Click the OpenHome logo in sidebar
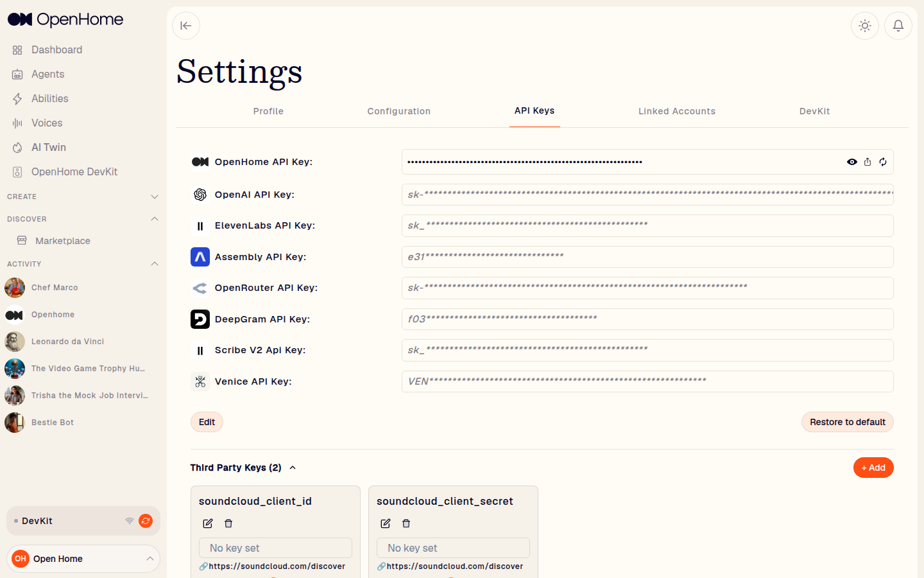Screen dimensions: 924x578 [x=65, y=19]
